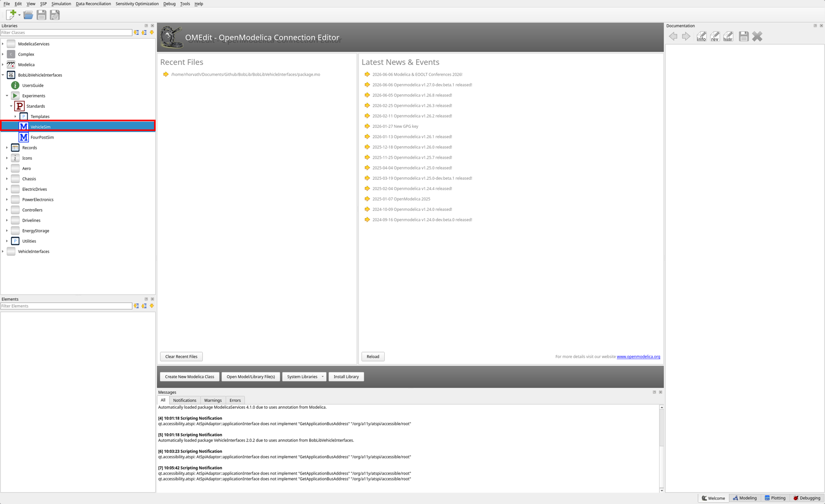Open the Data Reconciliation menu
Screen dimensions: 825x504
tap(93, 4)
